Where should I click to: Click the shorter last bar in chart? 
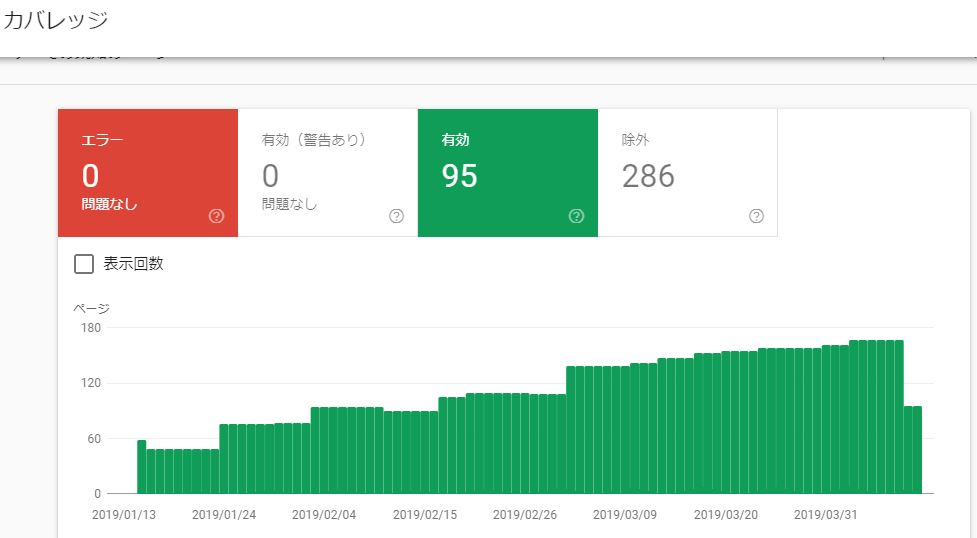tap(912, 450)
